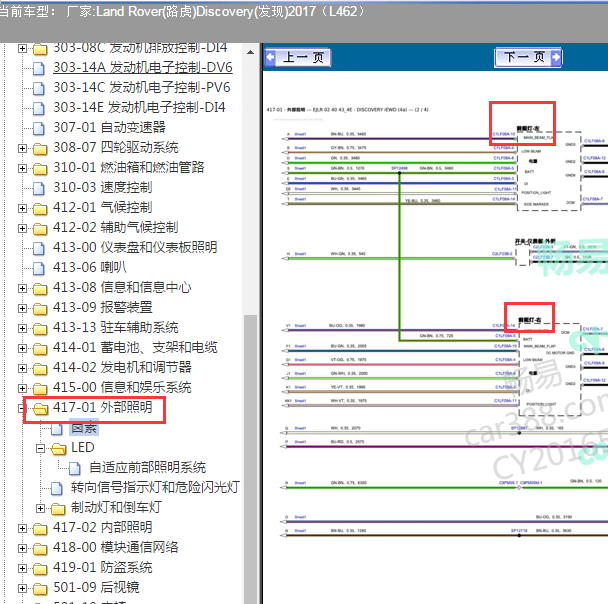
Task: Click document icon for 310-03 entry
Action: (39, 188)
